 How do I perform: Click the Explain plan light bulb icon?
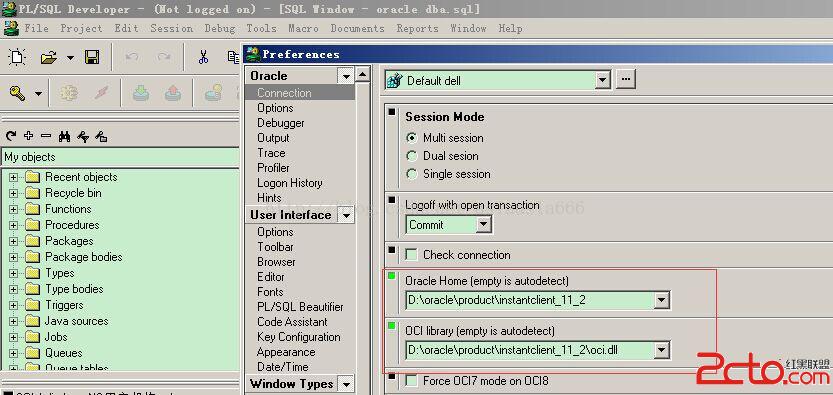click(214, 94)
